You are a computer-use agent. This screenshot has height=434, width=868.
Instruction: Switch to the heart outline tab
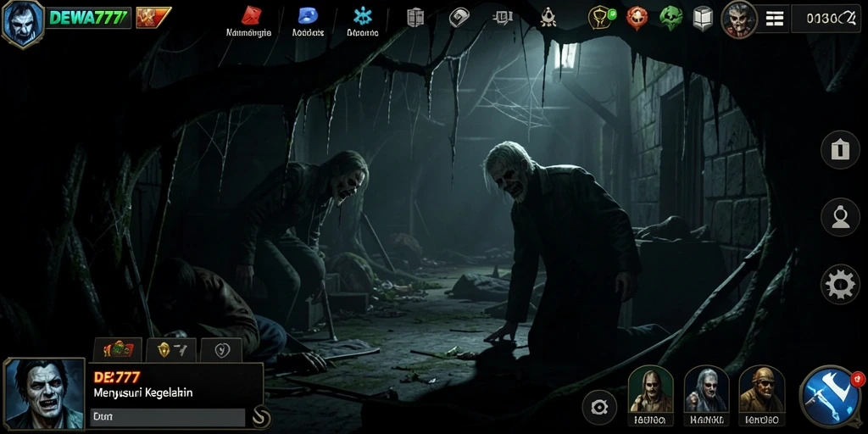click(x=221, y=350)
